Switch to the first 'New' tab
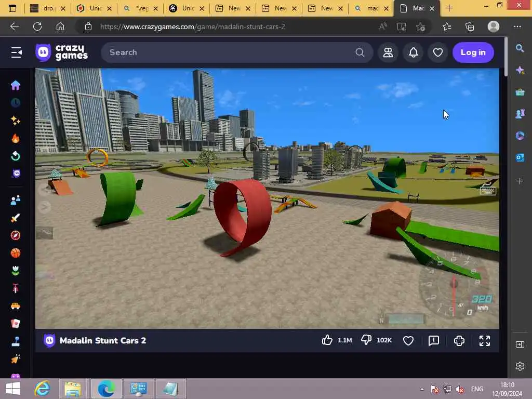The width and height of the screenshot is (532, 399). coord(233,8)
